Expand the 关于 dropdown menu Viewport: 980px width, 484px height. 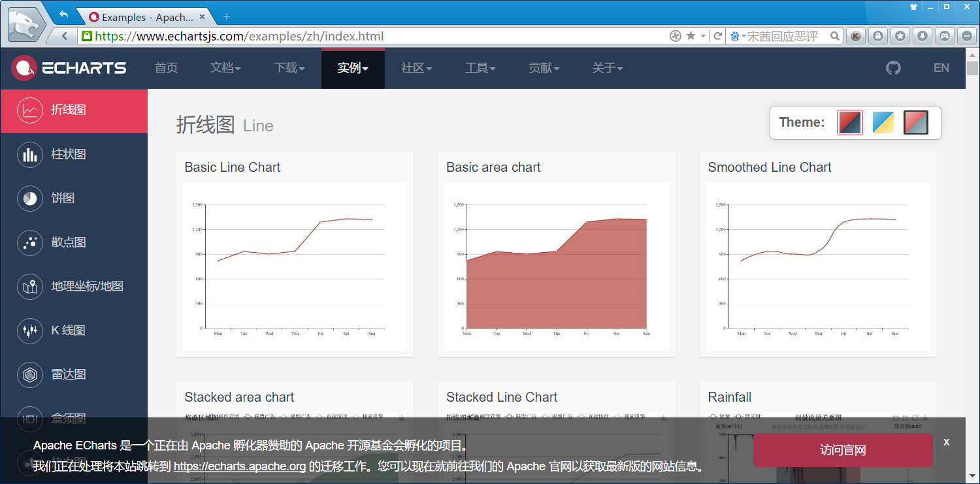click(x=608, y=68)
